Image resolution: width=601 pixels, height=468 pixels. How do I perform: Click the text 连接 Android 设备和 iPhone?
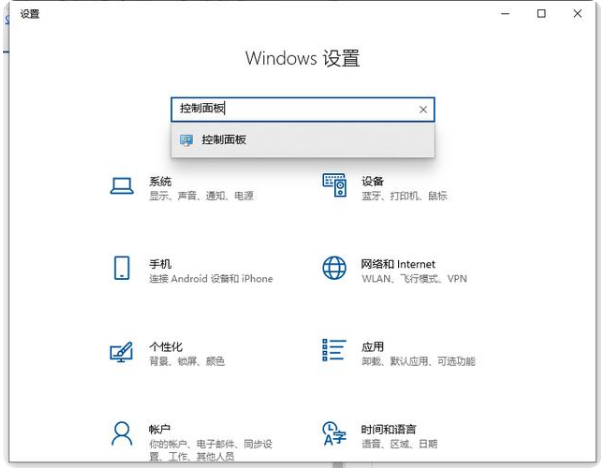211,279
